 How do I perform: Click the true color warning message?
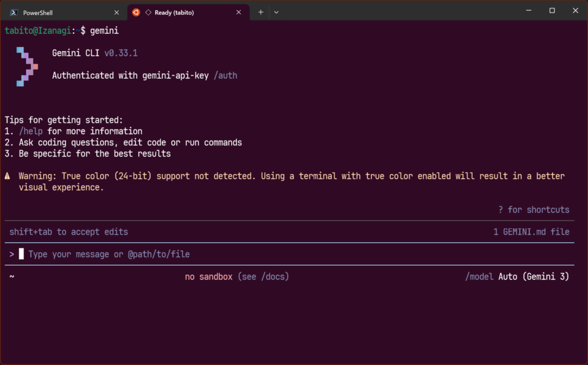pyautogui.click(x=292, y=181)
